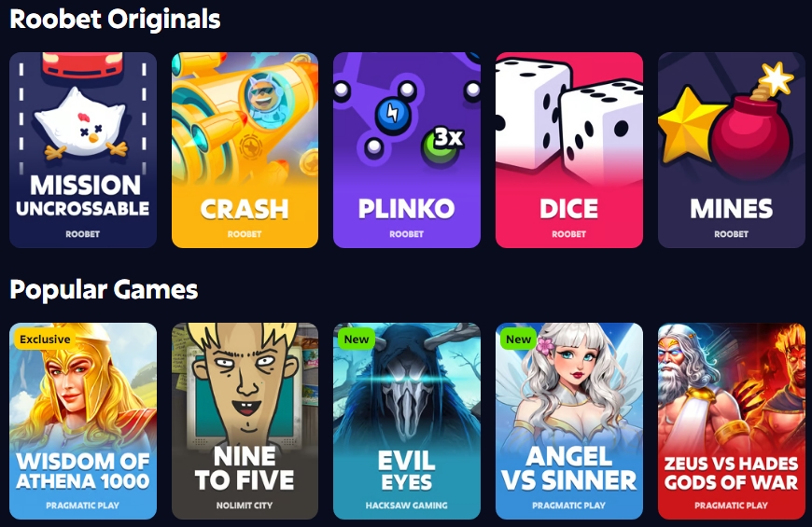
Task: Launch the Nine to Five game
Action: coord(245,421)
